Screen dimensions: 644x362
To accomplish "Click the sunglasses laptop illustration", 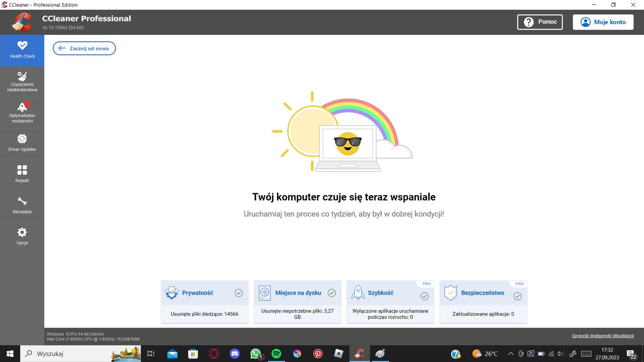I will 348,148.
